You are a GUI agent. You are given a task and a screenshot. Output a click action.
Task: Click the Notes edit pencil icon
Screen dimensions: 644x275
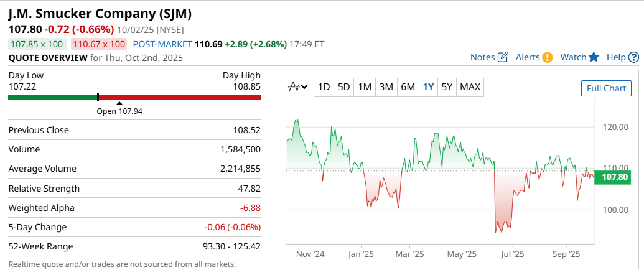(x=503, y=57)
